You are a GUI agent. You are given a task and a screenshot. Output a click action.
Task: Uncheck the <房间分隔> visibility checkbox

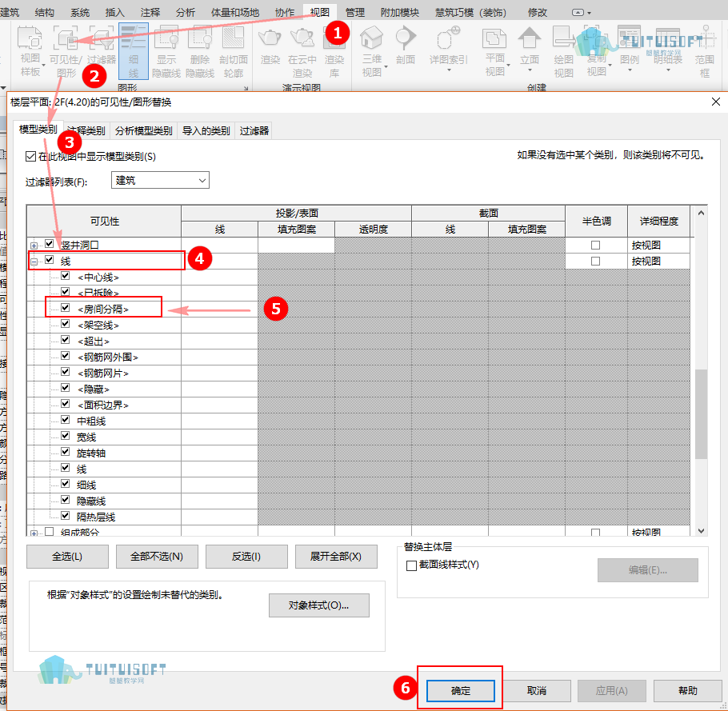tap(66, 308)
